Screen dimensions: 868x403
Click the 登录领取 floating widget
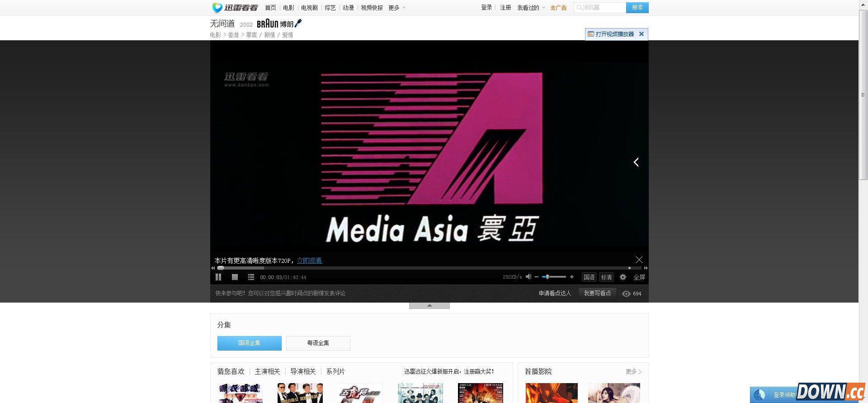pyautogui.click(x=773, y=395)
